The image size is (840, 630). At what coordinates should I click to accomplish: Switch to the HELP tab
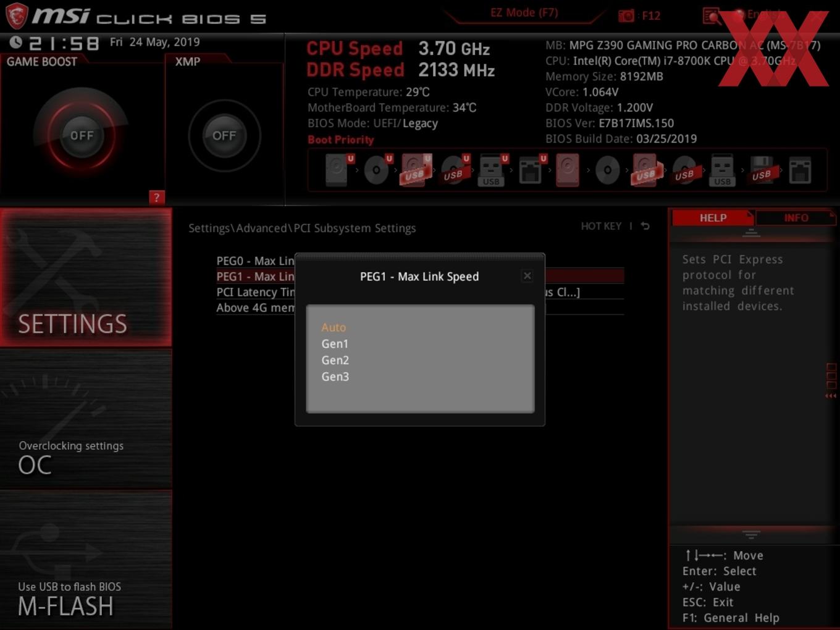[x=713, y=218]
